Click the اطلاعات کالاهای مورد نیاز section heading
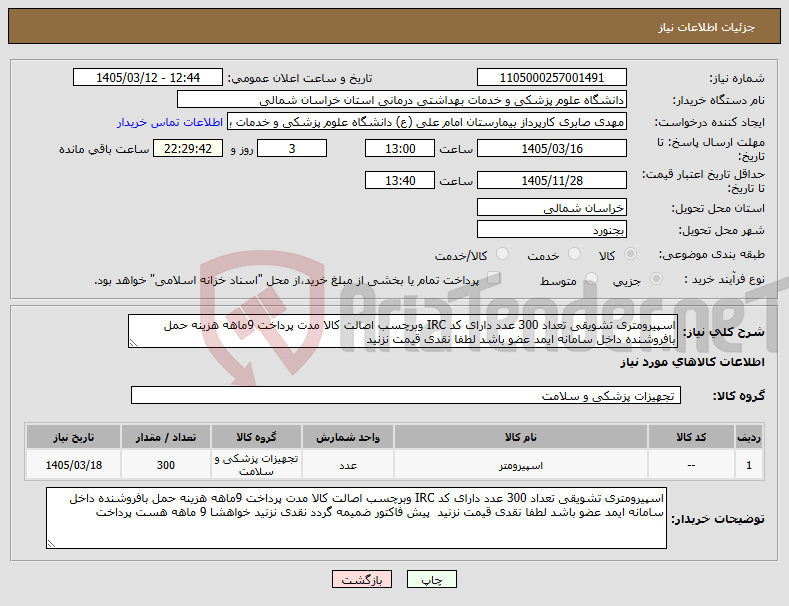 tap(692, 362)
